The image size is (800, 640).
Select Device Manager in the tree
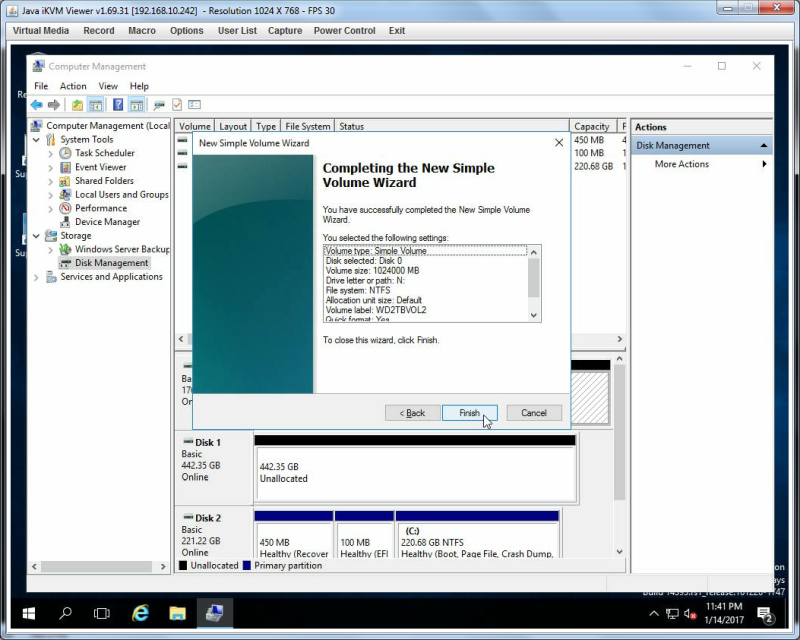(x=107, y=222)
